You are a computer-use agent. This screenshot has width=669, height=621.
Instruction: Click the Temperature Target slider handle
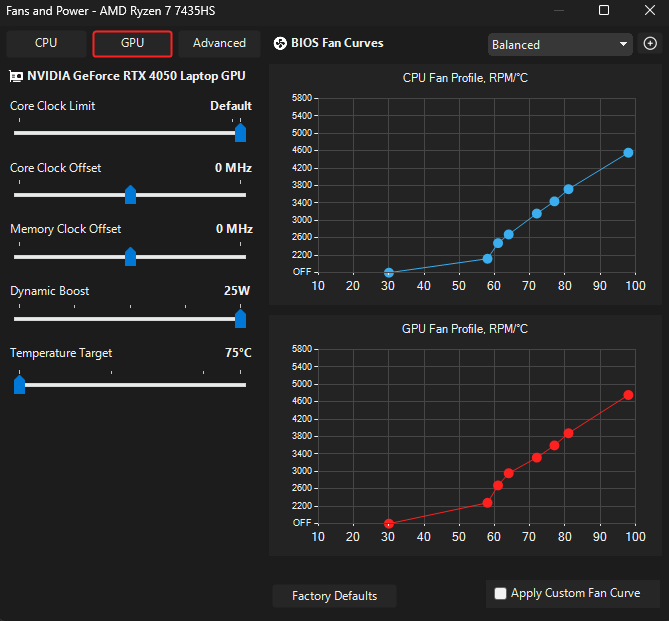(x=20, y=385)
